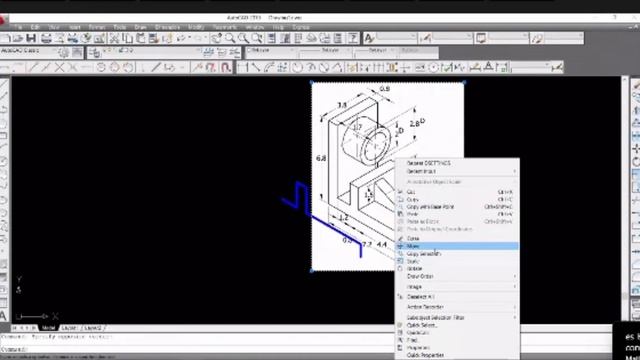Open the Dimension menu in menu bar
Screen dimensions: 640x360
[x=167, y=27]
